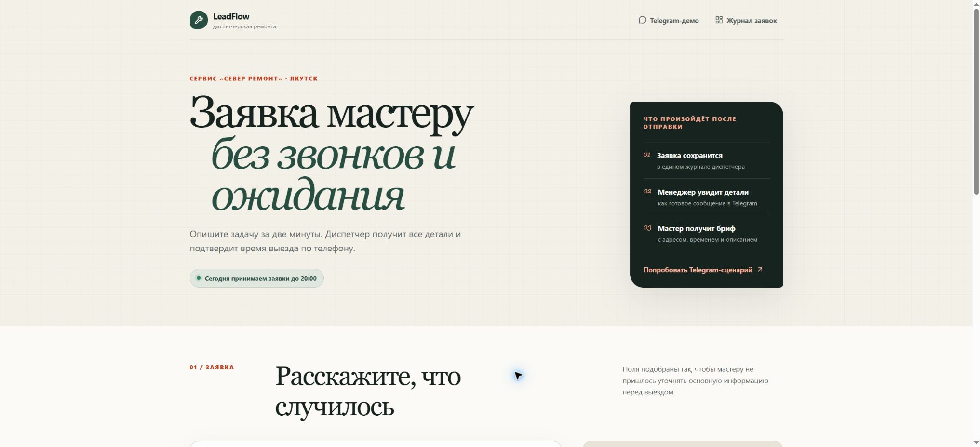Click the ЧТО ПРОИЗОЙДЁТ ПОСЛЕ ОТПРАВКИ heading

pyautogui.click(x=689, y=123)
